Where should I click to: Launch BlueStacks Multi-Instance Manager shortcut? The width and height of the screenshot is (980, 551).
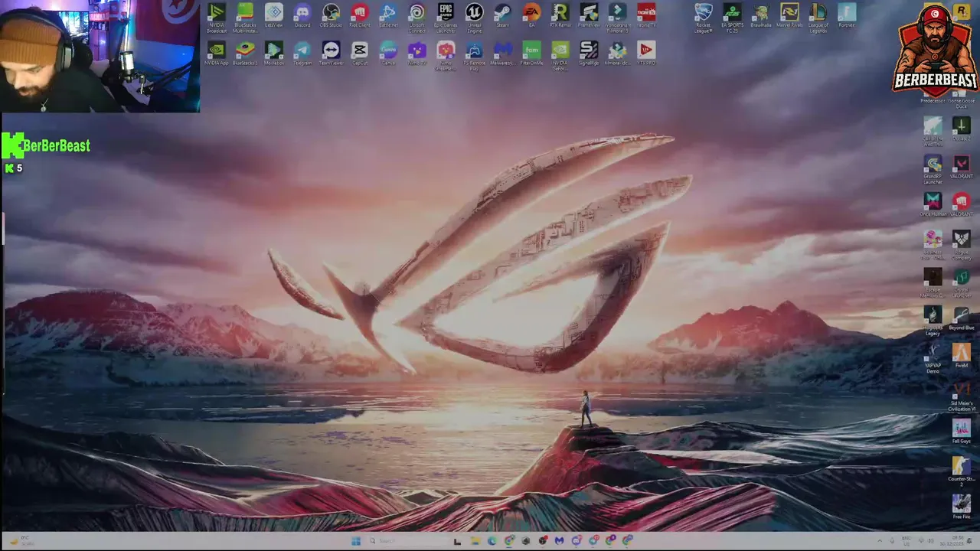coord(245,18)
